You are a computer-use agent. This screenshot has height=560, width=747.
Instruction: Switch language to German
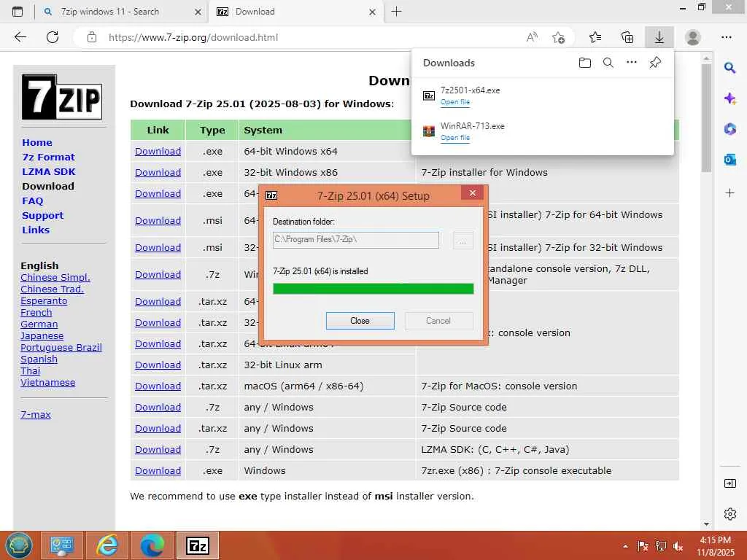(39, 324)
